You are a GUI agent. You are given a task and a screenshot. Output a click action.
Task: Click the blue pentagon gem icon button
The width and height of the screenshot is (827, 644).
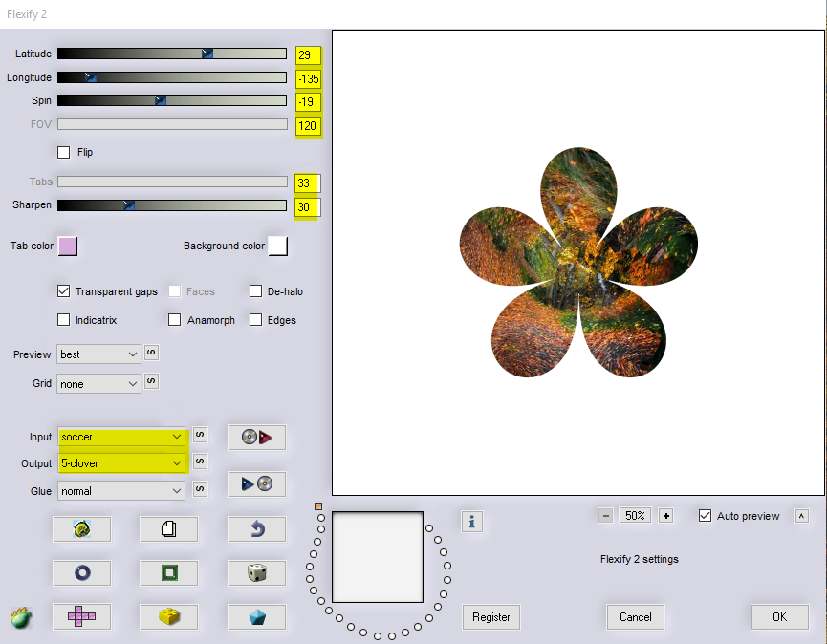[x=257, y=616]
